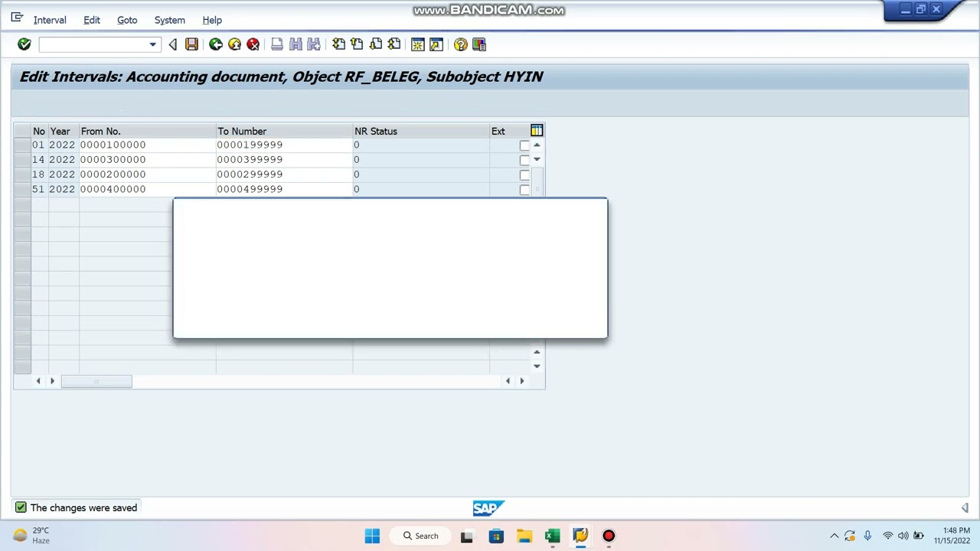Open the Goto menu

tap(127, 20)
